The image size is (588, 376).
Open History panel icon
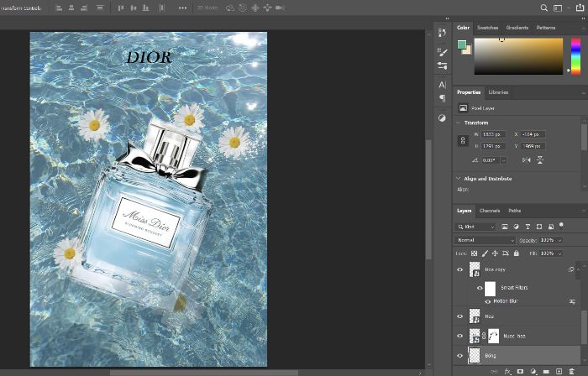442,33
